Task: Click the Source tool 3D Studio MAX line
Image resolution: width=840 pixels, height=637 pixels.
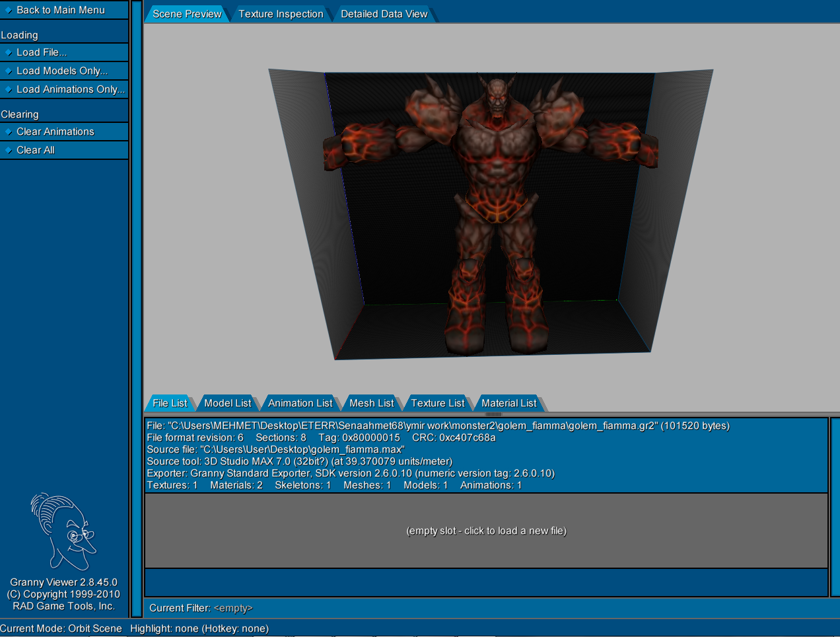Action: click(299, 461)
